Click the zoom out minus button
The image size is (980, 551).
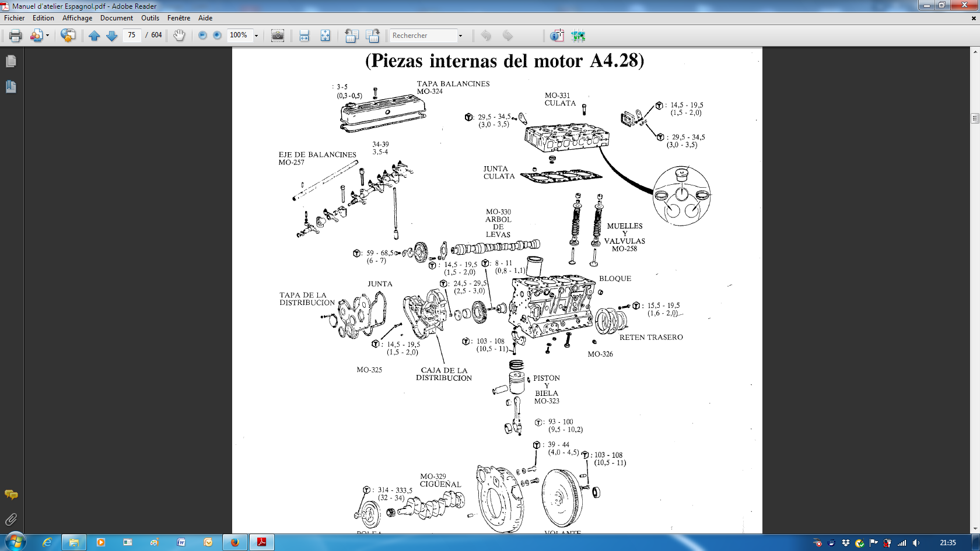202,36
